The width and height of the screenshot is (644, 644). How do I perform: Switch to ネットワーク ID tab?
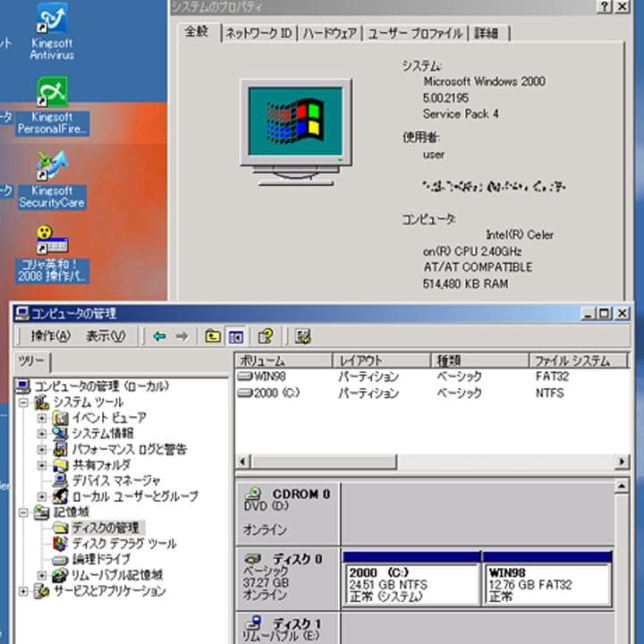pos(258,33)
